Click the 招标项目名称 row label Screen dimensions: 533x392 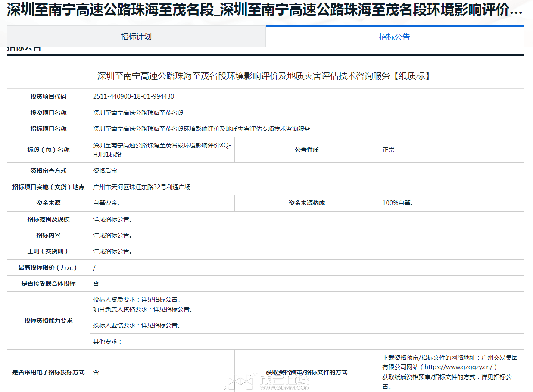point(48,129)
